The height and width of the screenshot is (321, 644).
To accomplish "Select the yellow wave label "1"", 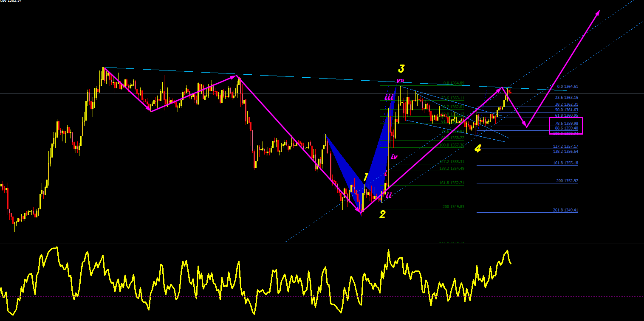I will point(365,177).
